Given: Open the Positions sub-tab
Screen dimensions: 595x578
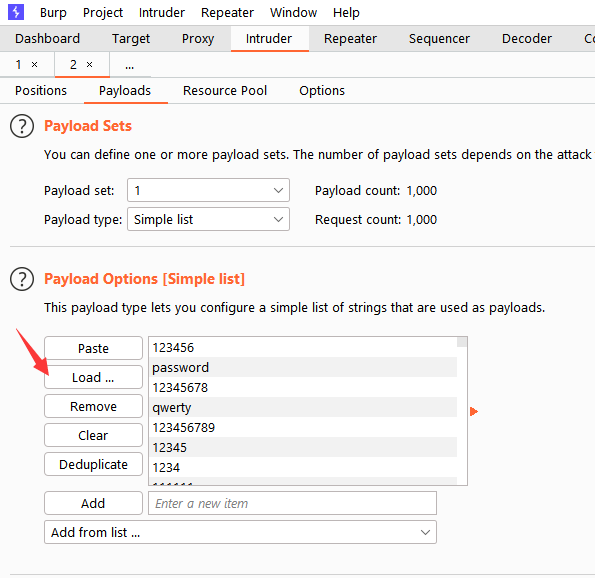Looking at the screenshot, I should (x=41, y=91).
